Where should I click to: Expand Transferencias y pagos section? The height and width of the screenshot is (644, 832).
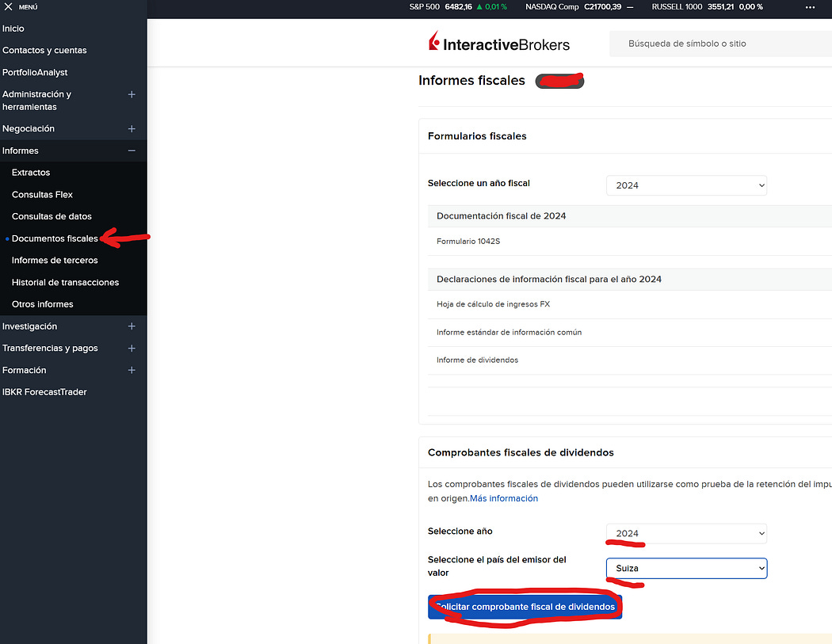coord(132,348)
